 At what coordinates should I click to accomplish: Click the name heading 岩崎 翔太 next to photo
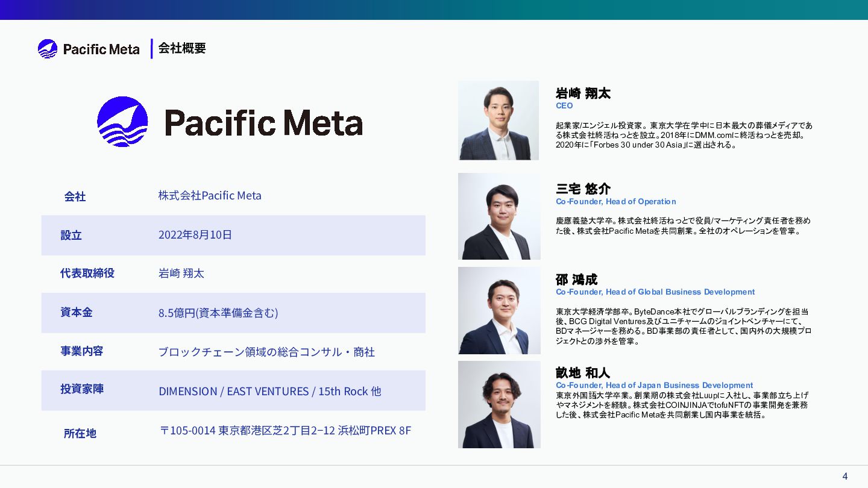point(583,93)
